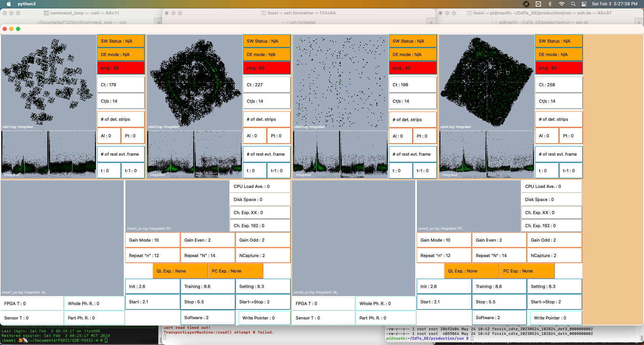Open Control Center in menu bar
This screenshot has height=345, width=644.
584,4
